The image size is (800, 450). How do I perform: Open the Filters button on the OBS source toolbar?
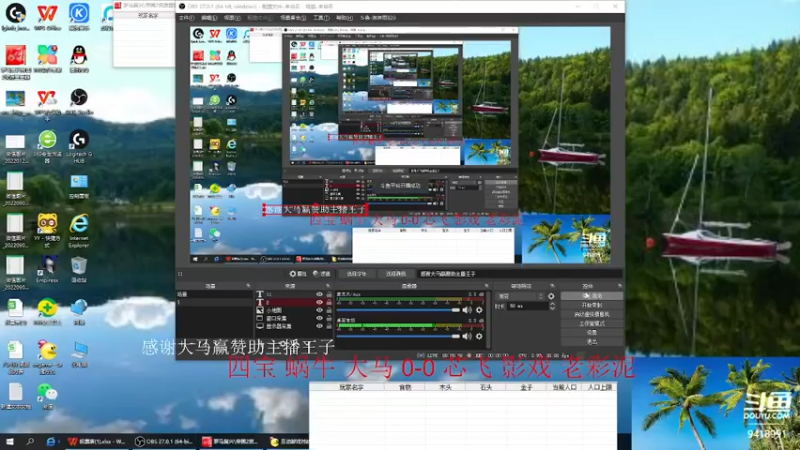click(x=321, y=274)
